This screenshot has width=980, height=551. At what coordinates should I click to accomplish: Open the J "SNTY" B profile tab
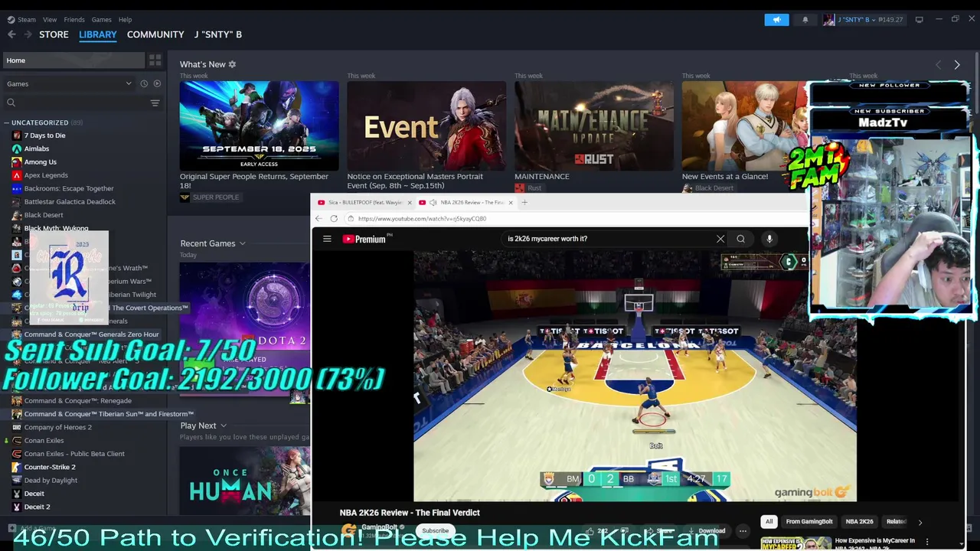(218, 34)
